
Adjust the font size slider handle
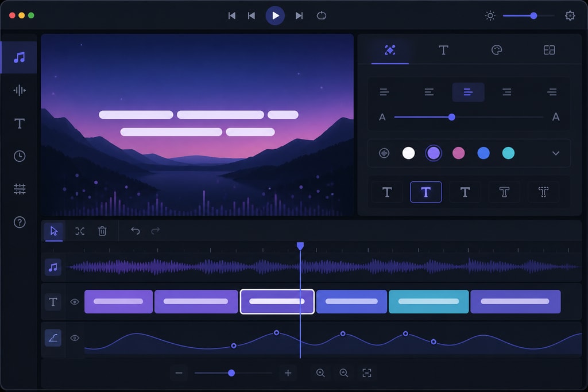pos(452,117)
